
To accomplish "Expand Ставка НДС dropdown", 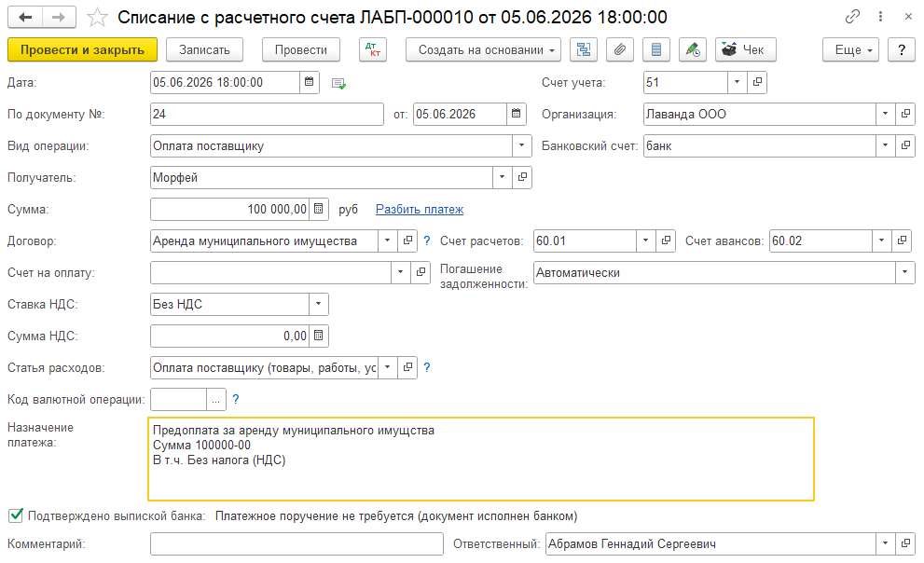I will point(318,305).
